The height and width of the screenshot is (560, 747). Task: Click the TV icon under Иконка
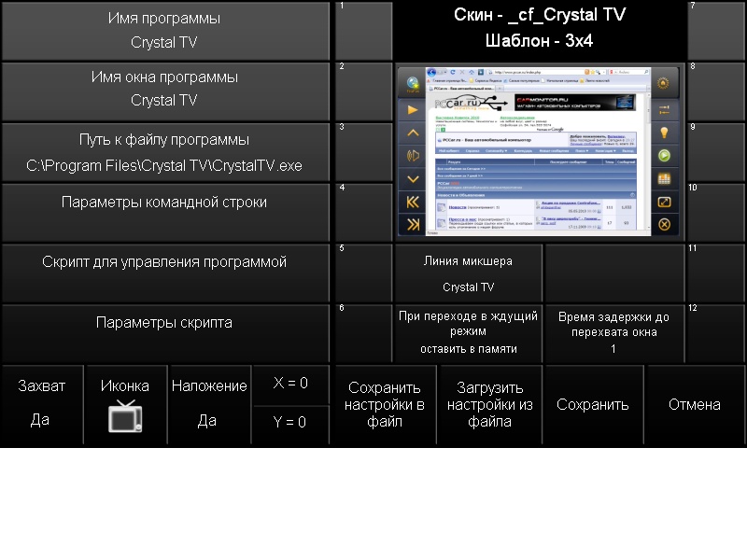tap(125, 416)
